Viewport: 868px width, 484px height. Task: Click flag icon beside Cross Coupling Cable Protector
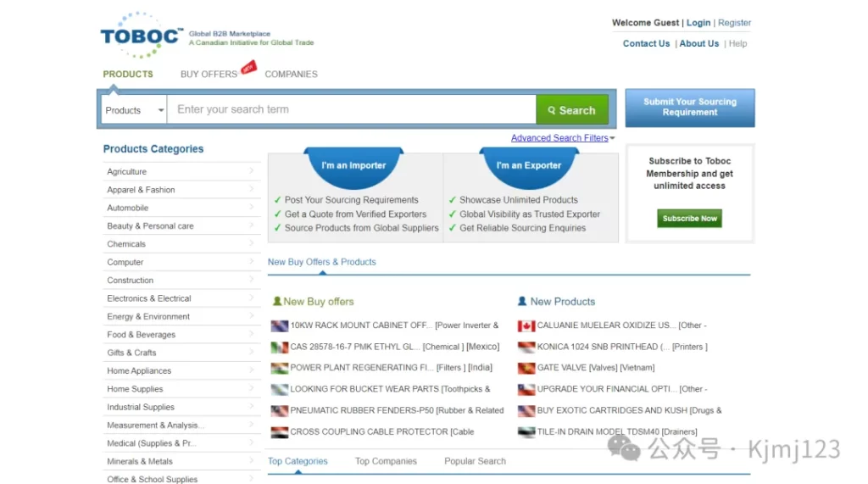(279, 432)
